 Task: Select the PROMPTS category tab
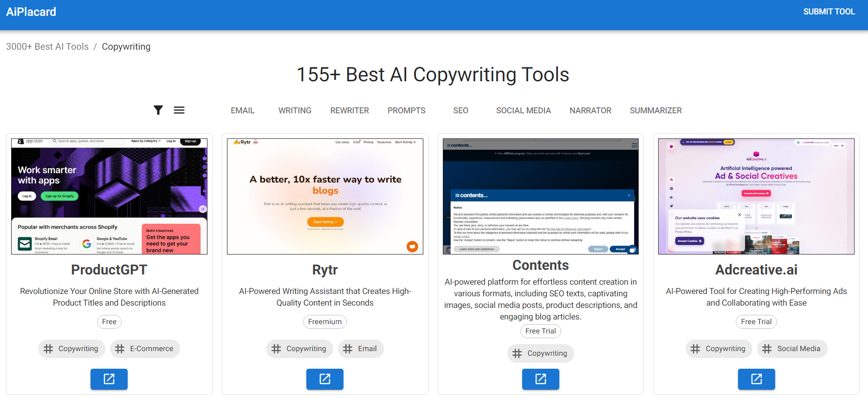(x=407, y=111)
